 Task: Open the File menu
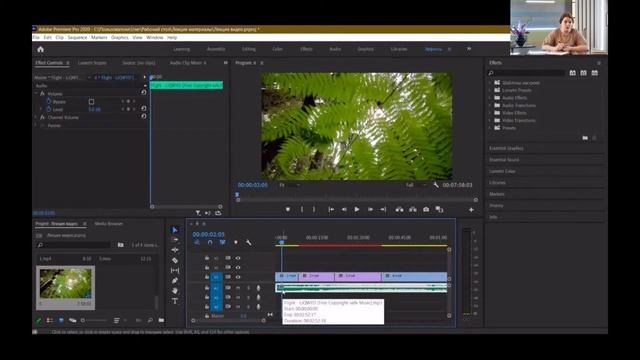click(36, 37)
